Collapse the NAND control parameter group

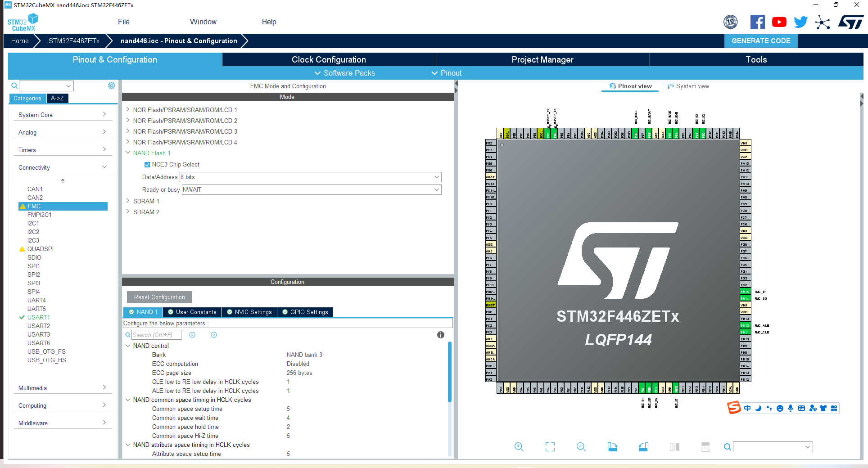click(128, 346)
